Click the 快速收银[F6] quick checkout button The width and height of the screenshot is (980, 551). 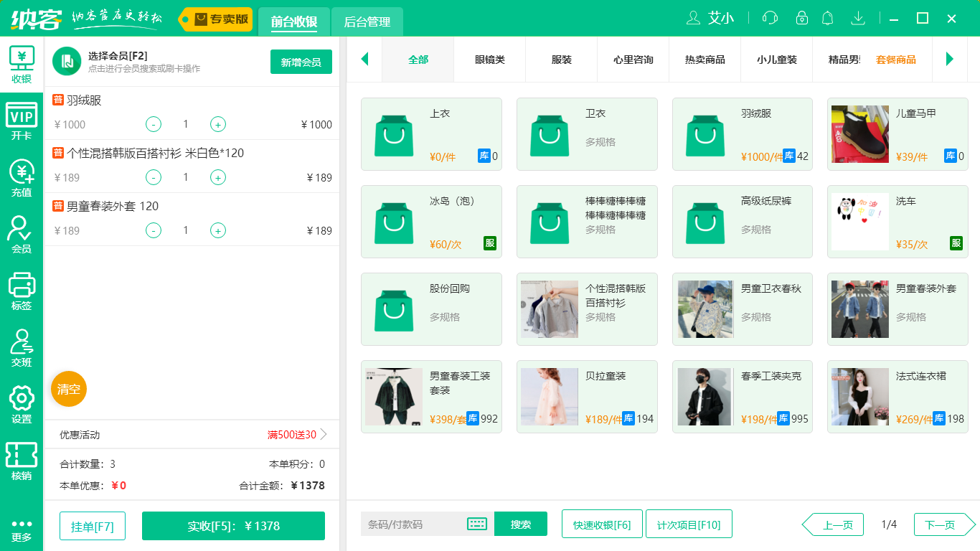tap(602, 524)
